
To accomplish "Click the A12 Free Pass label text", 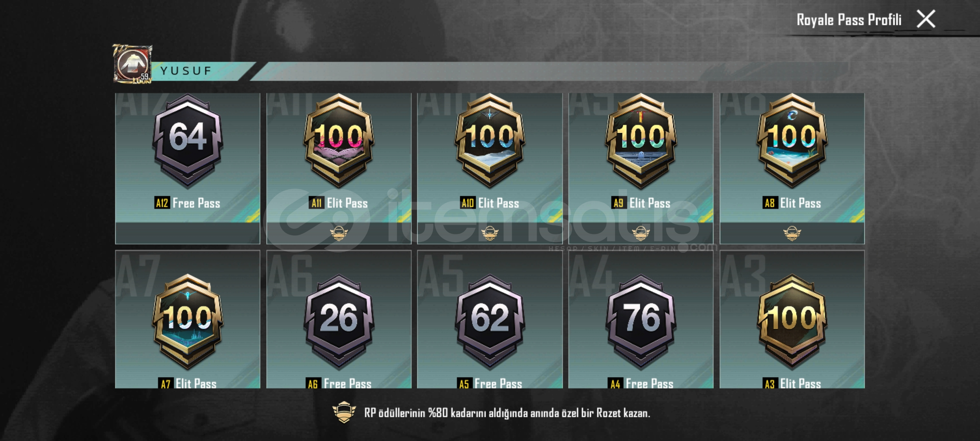I will (187, 203).
